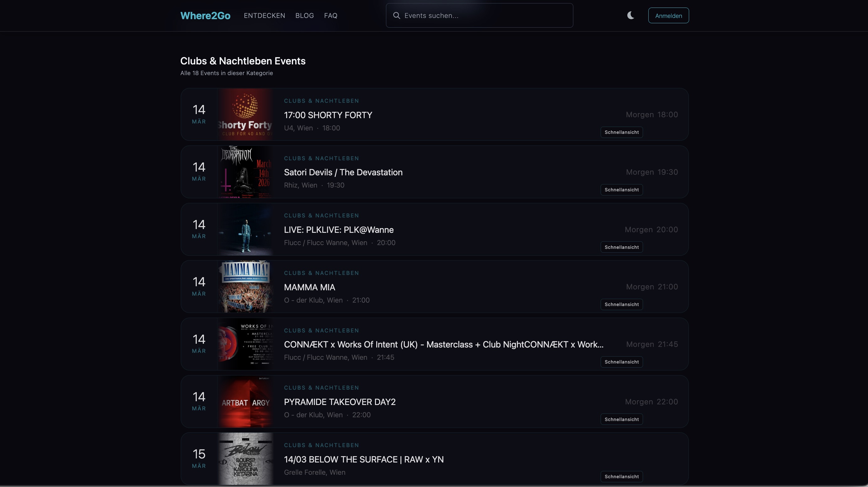Open the CONNÆKT x Works Of Intent title
The image size is (868, 487).
[x=443, y=344]
